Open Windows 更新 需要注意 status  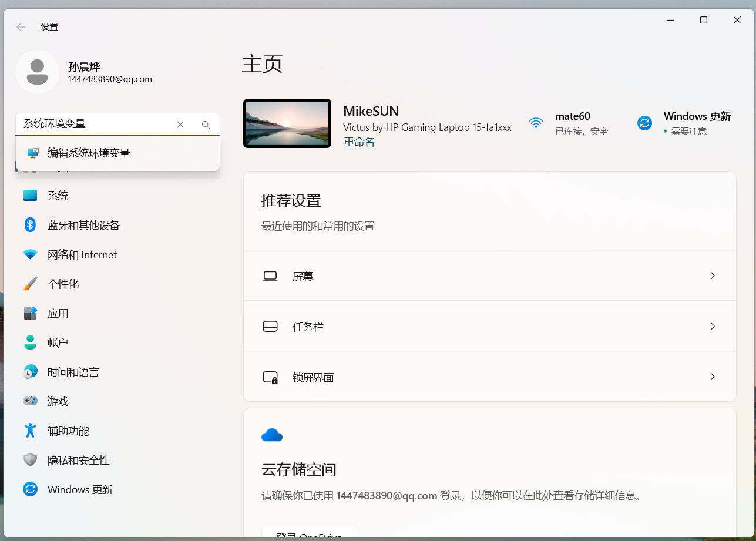pos(685,123)
